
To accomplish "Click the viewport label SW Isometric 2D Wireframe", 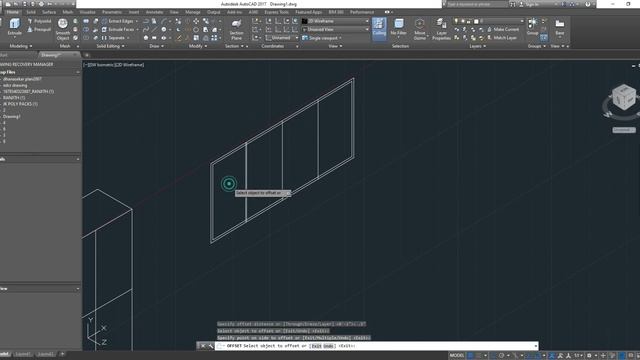I will pyautogui.click(x=114, y=64).
